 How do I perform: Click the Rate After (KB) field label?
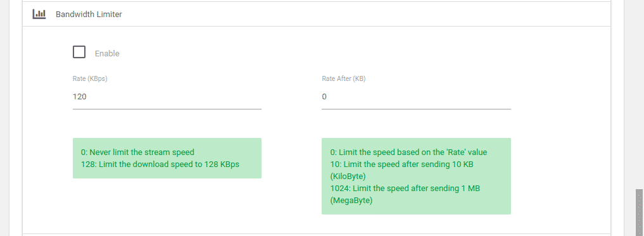343,79
